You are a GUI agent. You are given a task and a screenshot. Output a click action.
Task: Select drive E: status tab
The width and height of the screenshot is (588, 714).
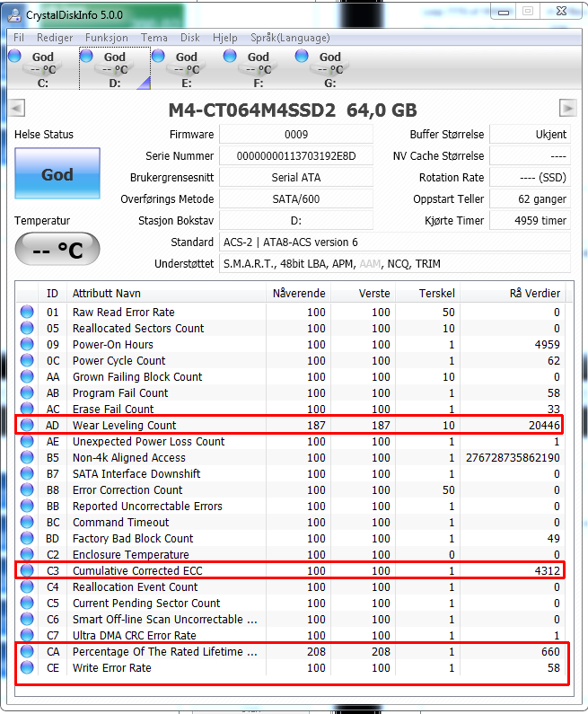pyautogui.click(x=187, y=69)
